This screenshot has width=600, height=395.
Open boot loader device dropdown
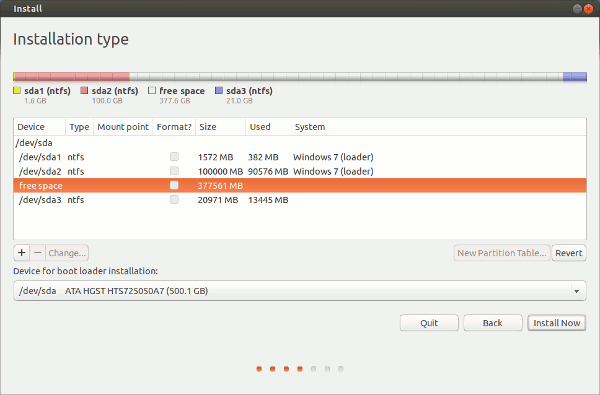pos(300,291)
